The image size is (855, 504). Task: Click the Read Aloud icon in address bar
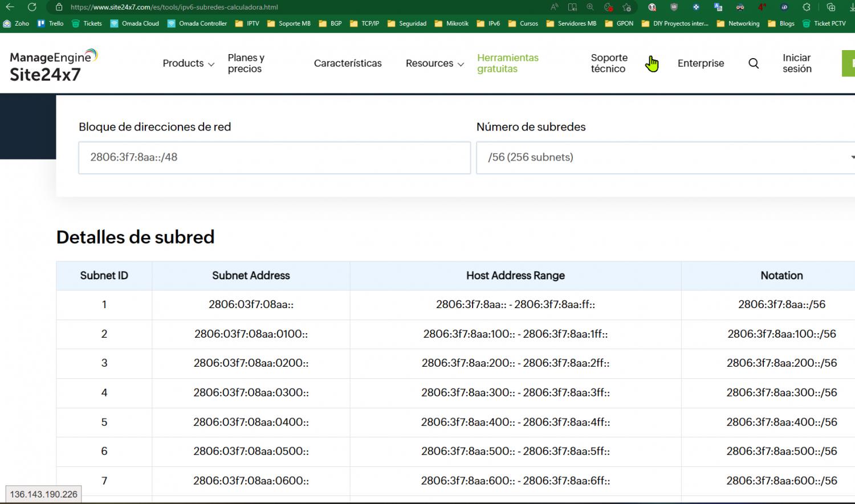(x=554, y=7)
